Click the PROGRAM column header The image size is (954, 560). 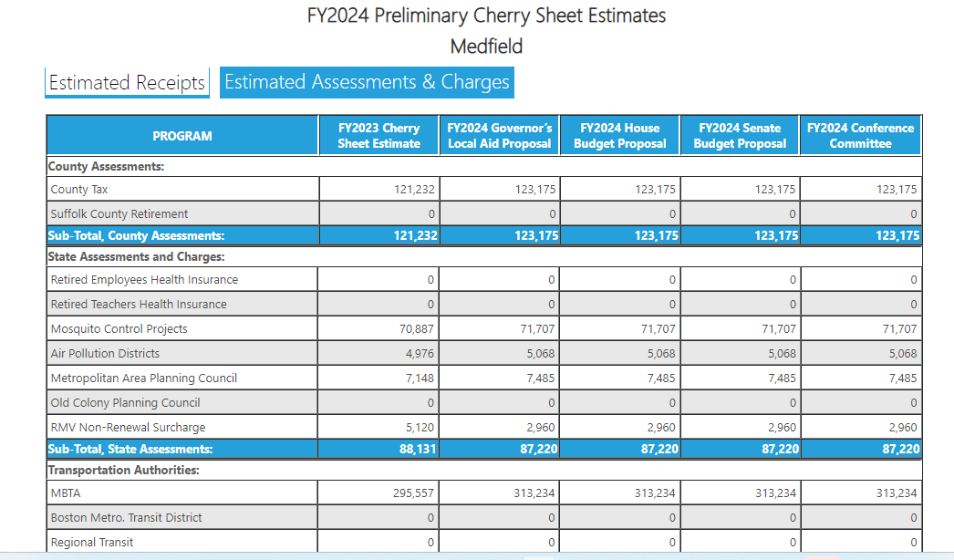click(182, 136)
